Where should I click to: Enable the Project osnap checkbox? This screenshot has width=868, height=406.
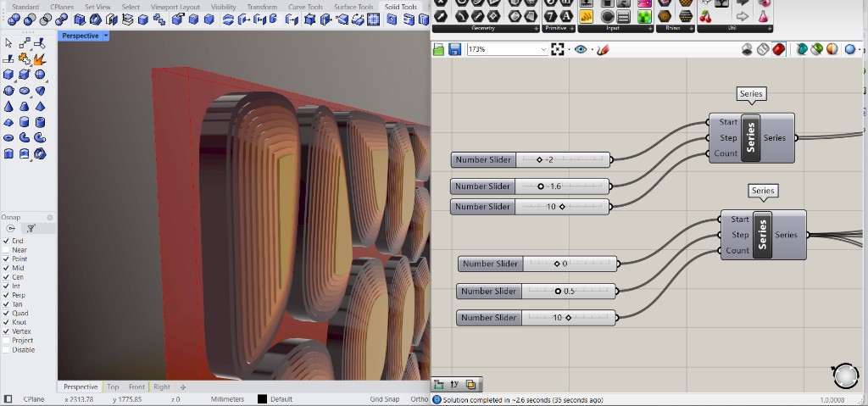point(6,341)
